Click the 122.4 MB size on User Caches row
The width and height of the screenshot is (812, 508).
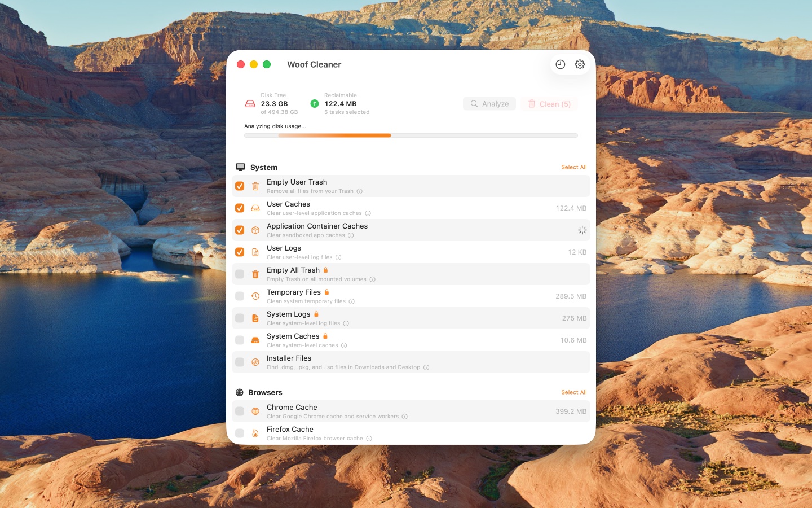coord(571,208)
